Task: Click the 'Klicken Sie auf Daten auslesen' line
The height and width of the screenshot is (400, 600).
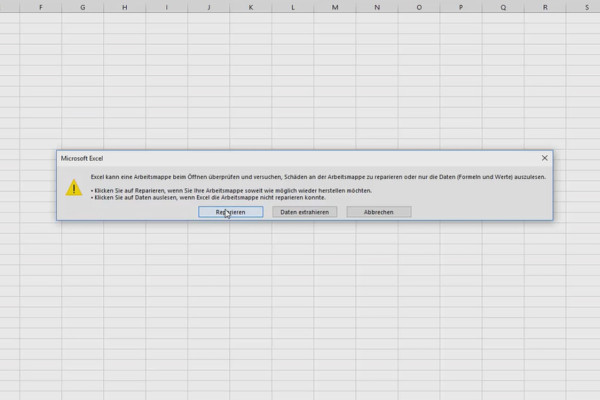Action: [x=208, y=198]
